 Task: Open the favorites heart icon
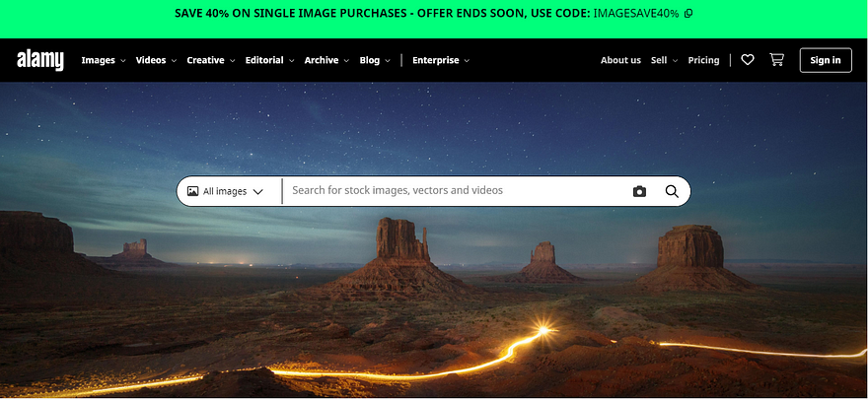pyautogui.click(x=748, y=60)
